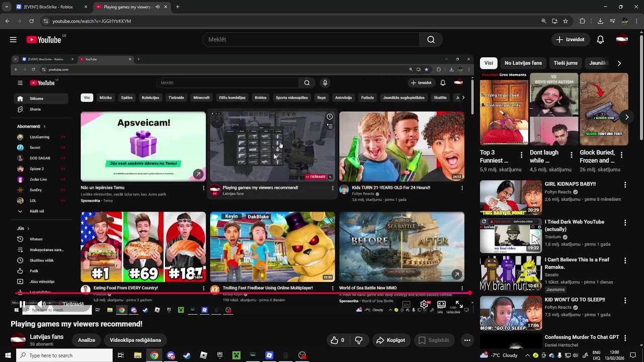This screenshot has width=644, height=362.
Task: Click the Chrome address bar URL
Action: pos(92,21)
